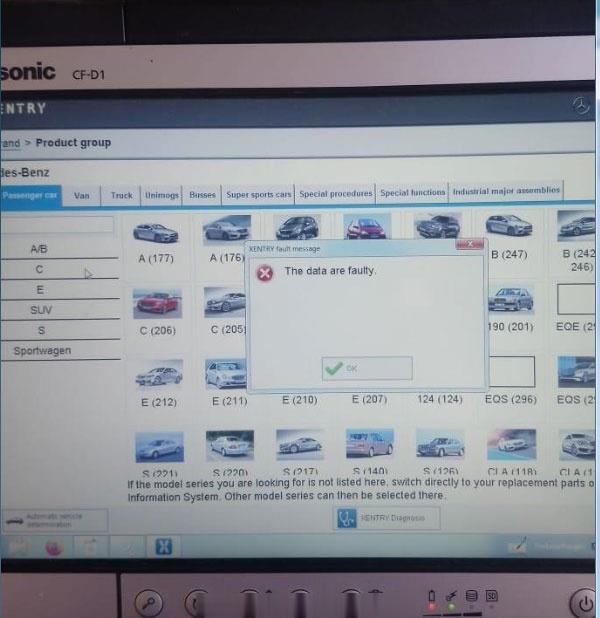This screenshot has height=618, width=600.
Task: Choose the S (126) car thumbnail
Action: (x=440, y=443)
